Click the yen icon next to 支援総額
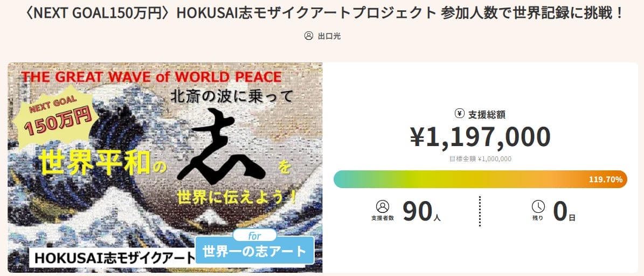This screenshot has width=644, height=276. coord(460,114)
